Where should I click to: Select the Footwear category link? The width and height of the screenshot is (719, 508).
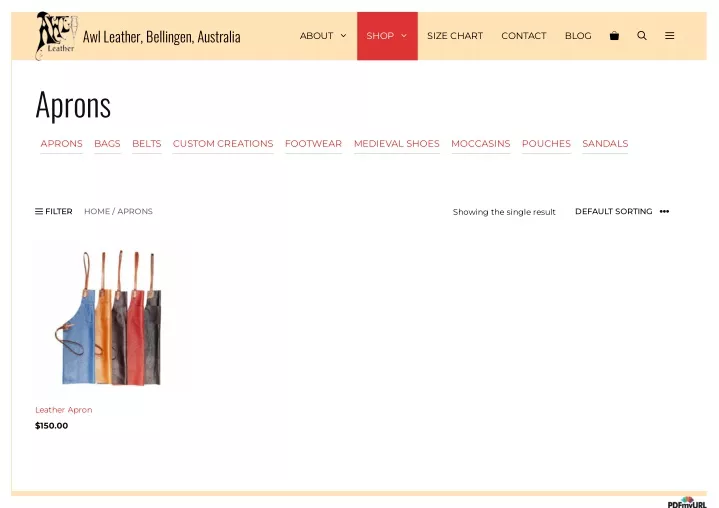[x=313, y=144]
